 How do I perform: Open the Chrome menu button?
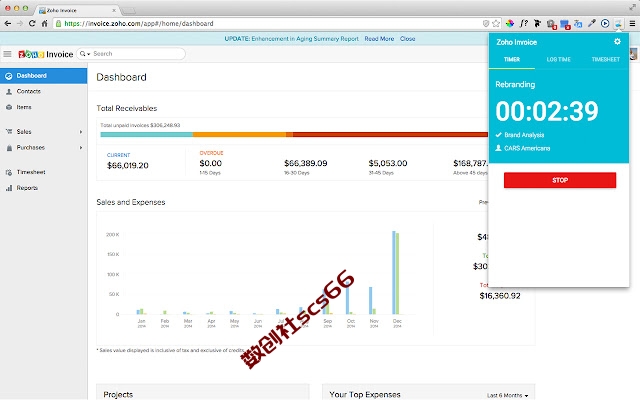[x=632, y=24]
